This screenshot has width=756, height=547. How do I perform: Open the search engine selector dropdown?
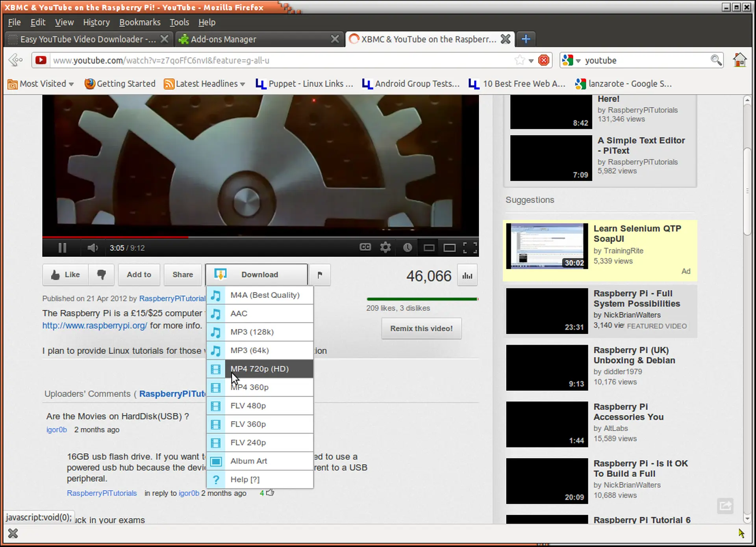(577, 60)
